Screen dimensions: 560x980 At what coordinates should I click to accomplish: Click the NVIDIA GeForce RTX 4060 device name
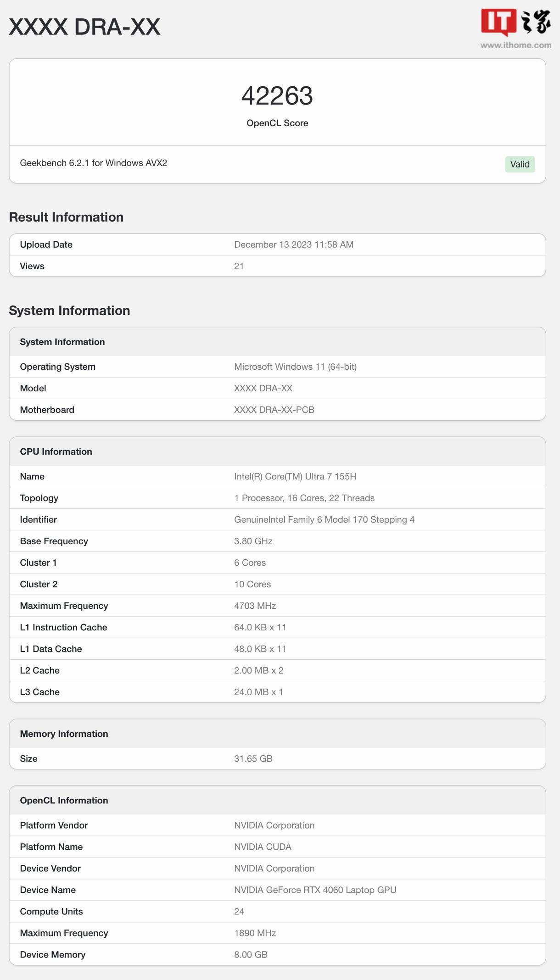[315, 890]
